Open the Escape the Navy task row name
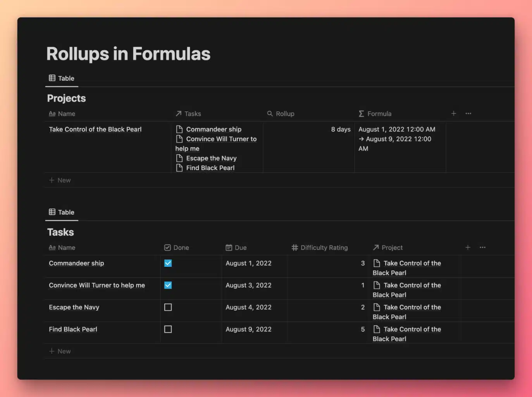 click(74, 307)
